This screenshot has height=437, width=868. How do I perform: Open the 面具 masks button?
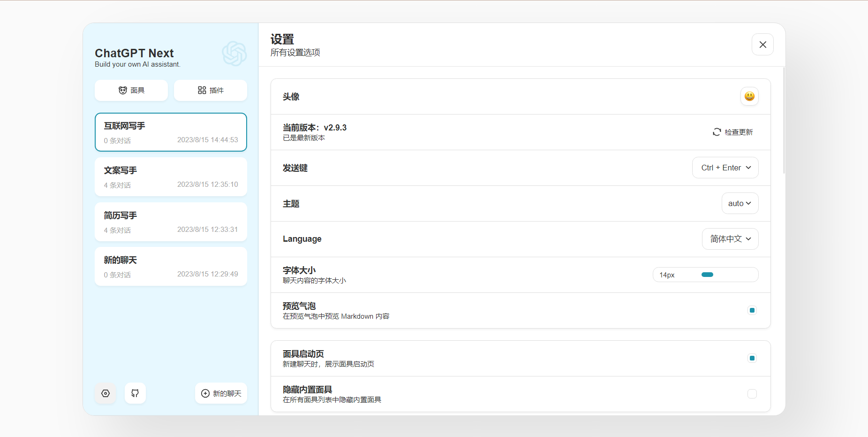(x=131, y=90)
